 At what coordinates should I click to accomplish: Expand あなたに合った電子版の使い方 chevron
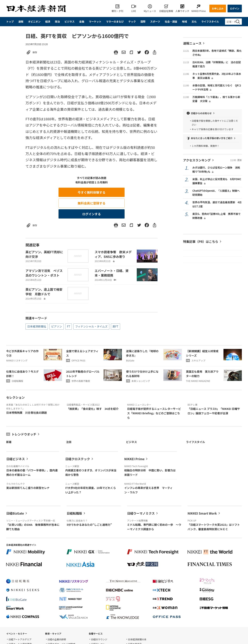pyautogui.click(x=234, y=138)
